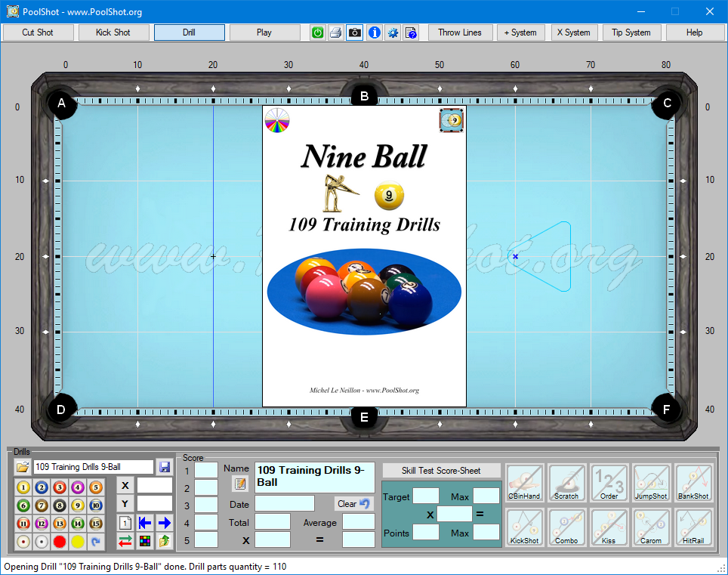
Task: Select the yellow ball color swatch
Action: pos(77,542)
